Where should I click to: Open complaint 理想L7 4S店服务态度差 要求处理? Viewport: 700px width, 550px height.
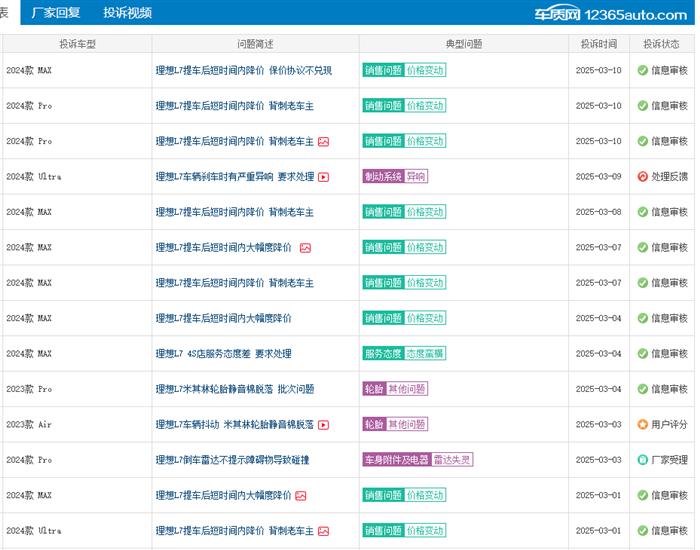pyautogui.click(x=223, y=354)
